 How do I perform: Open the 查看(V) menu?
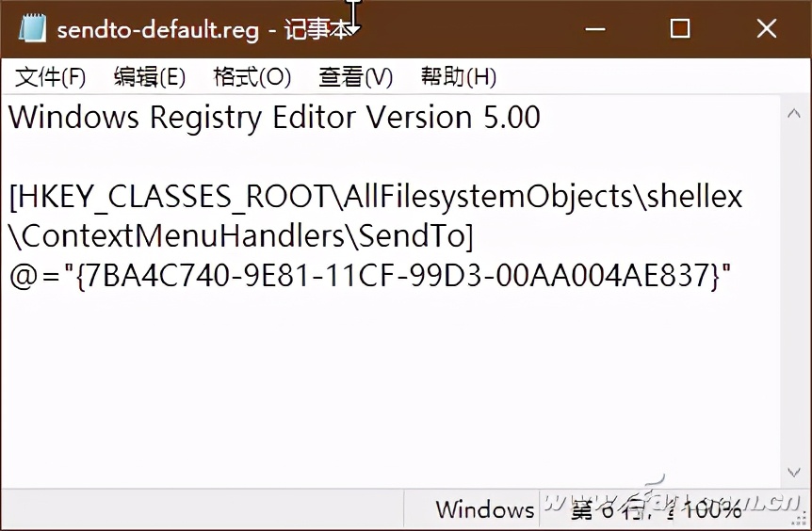click(355, 77)
